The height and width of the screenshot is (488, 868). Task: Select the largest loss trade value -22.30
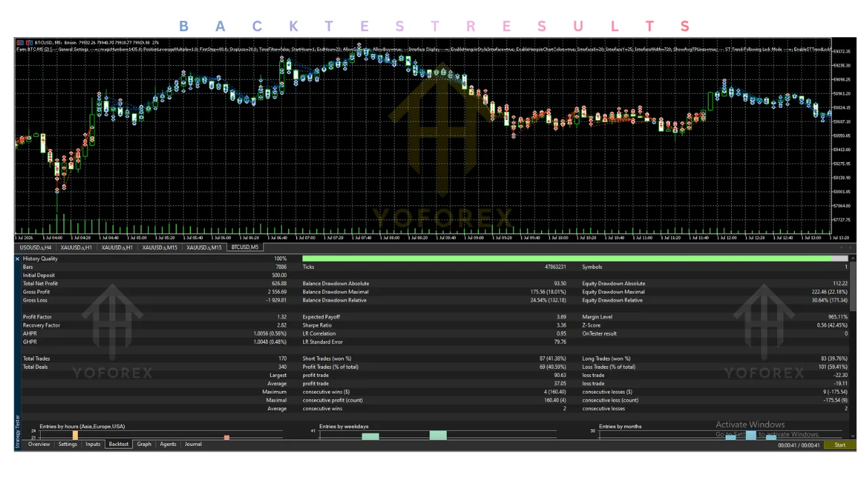(x=842, y=375)
